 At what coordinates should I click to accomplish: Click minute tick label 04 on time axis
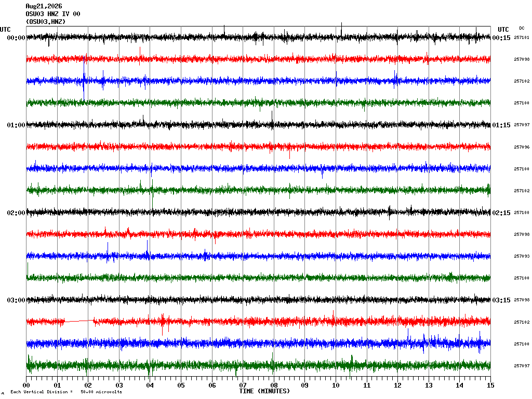pyautogui.click(x=150, y=385)
